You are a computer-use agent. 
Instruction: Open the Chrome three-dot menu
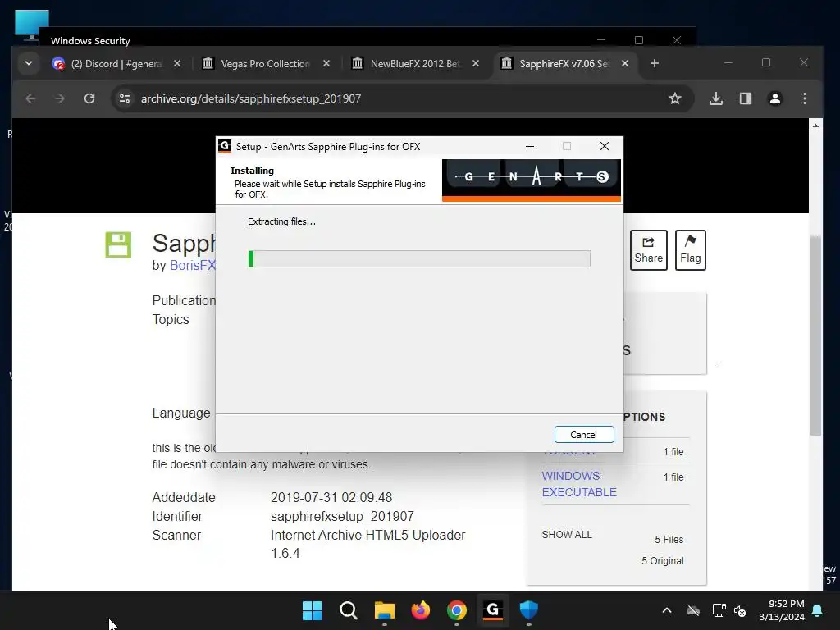(x=804, y=98)
